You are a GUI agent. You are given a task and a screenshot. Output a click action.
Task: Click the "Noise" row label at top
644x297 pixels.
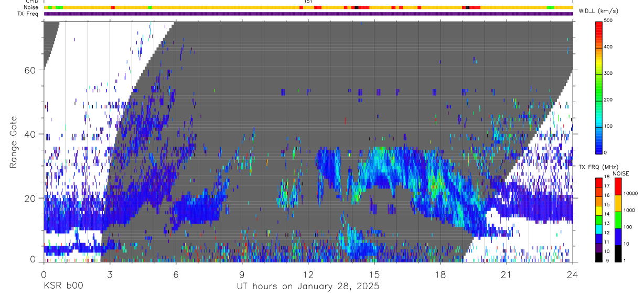point(31,7)
